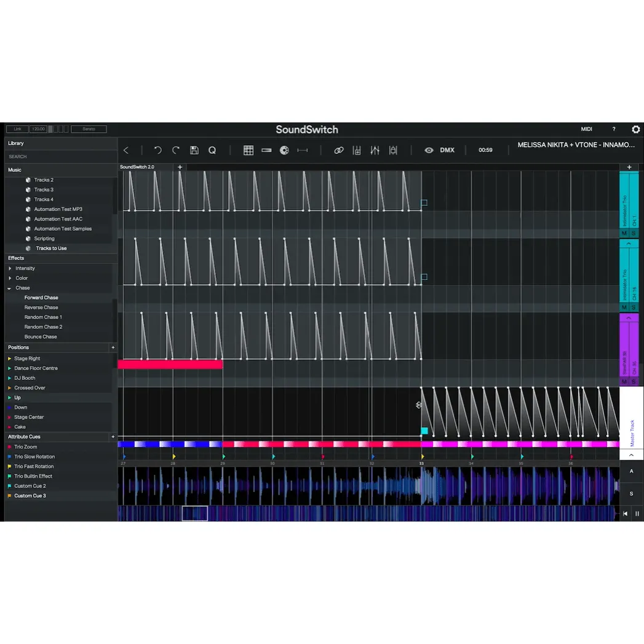Collapse the Effects section header
This screenshot has height=644, width=644.
[x=61, y=258]
